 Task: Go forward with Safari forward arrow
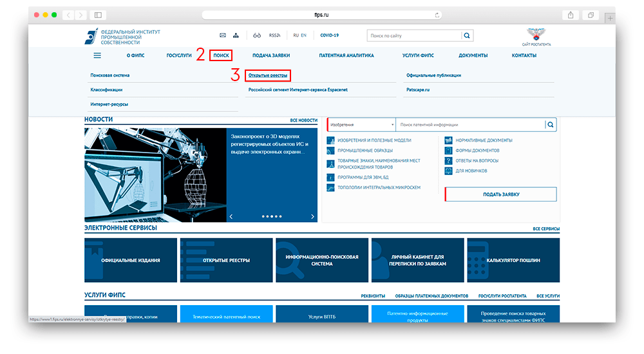tap(81, 15)
